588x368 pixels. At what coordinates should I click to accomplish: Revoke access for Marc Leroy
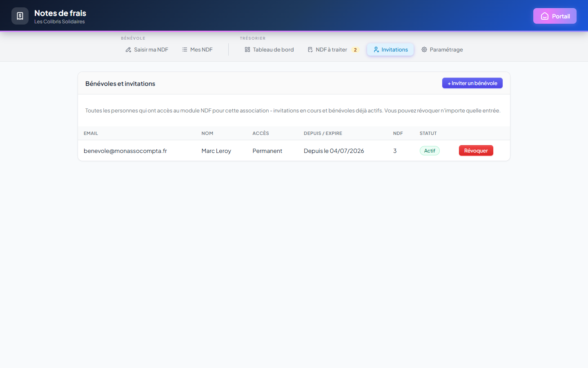[x=476, y=150]
